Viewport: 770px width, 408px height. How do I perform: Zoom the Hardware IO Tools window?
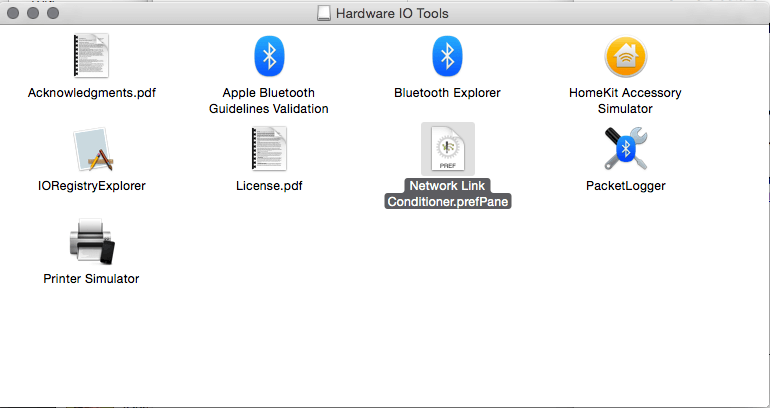click(x=53, y=13)
